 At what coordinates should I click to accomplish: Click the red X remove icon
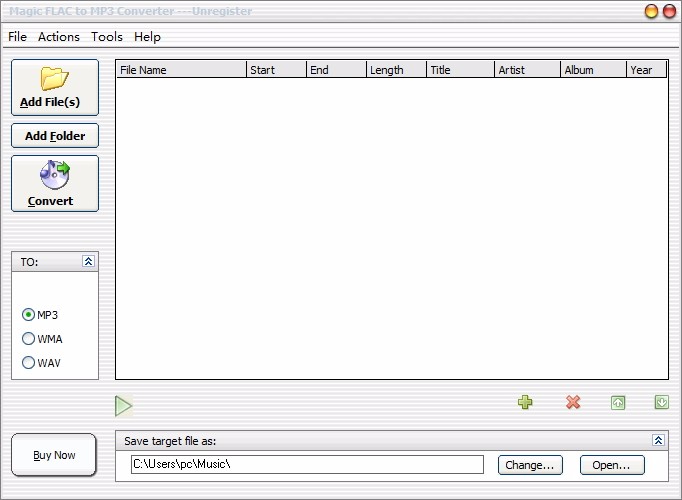point(573,402)
